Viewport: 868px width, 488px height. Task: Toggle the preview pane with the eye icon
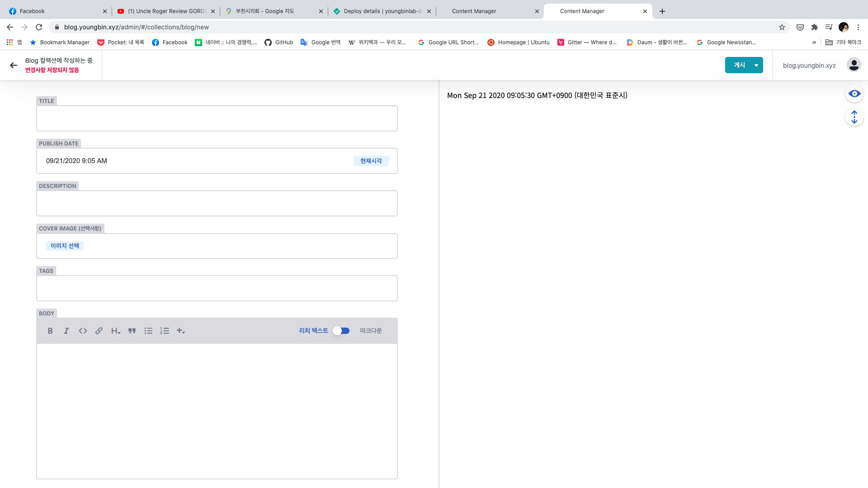click(x=854, y=94)
